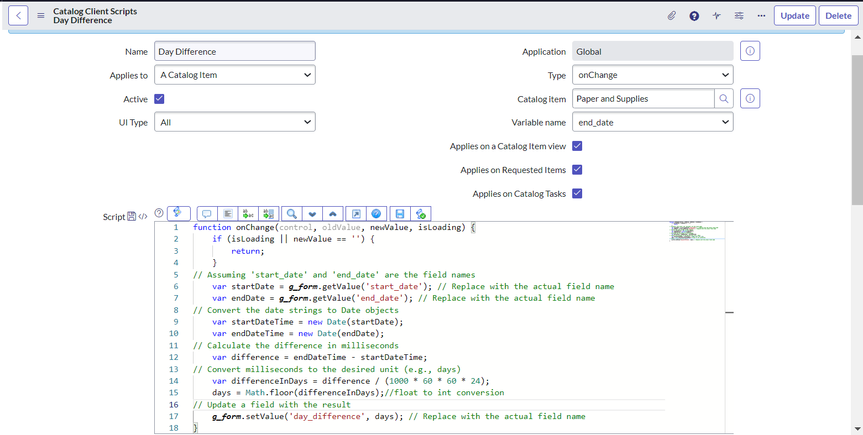Open the editor help blue circle icon

tap(376, 214)
